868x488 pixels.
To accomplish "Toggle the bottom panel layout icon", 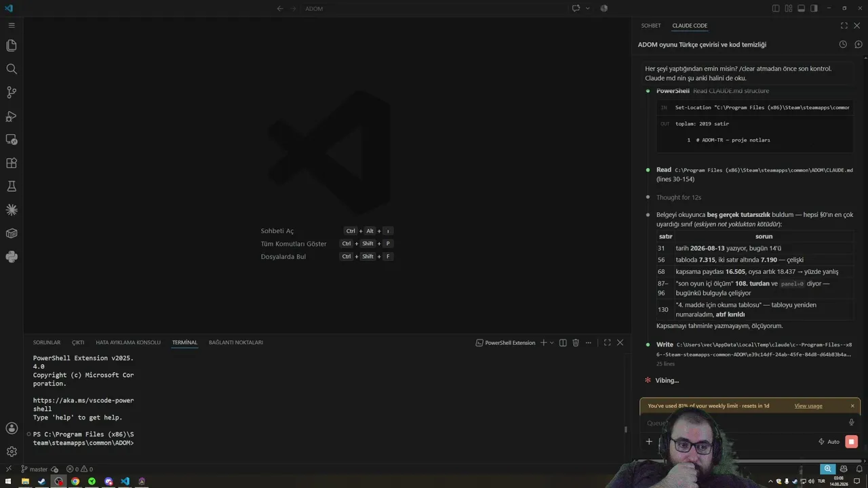I will [x=802, y=8].
